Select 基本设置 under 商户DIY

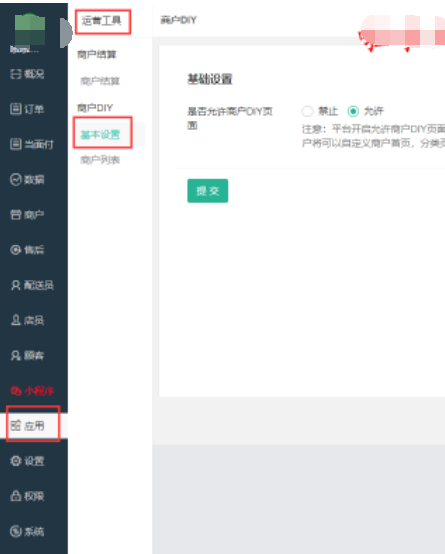(101, 135)
